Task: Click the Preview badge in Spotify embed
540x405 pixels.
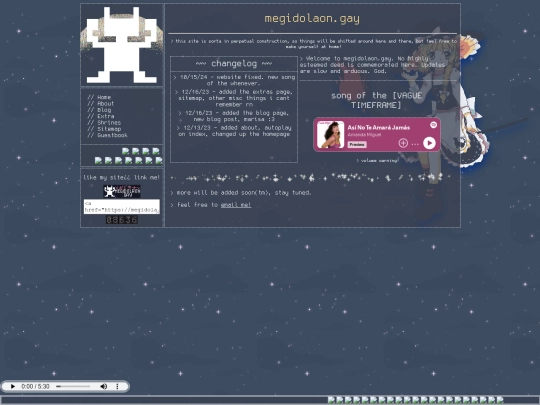Action: (x=357, y=144)
